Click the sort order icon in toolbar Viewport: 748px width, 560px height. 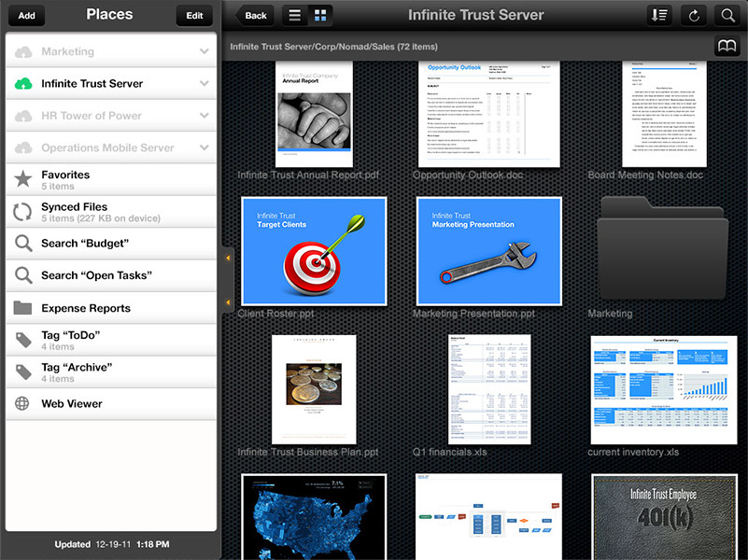pos(659,16)
